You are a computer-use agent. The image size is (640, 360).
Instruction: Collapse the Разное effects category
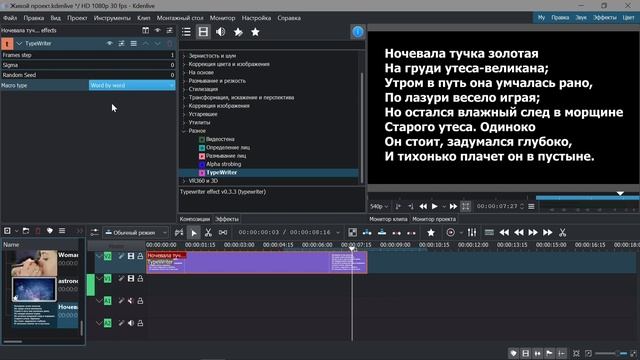pyautogui.click(x=184, y=131)
